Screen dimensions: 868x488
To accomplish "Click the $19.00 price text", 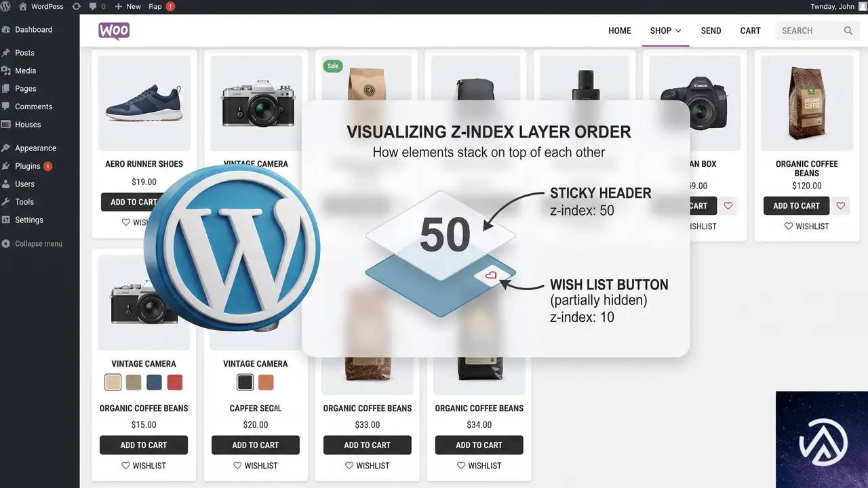I will pyautogui.click(x=144, y=182).
